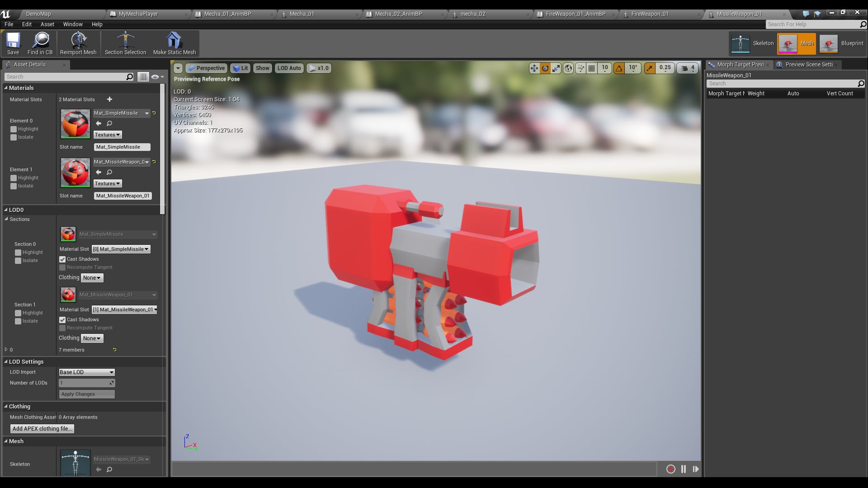The height and width of the screenshot is (488, 868).
Task: Open the LOD Import dropdown
Action: (x=86, y=372)
